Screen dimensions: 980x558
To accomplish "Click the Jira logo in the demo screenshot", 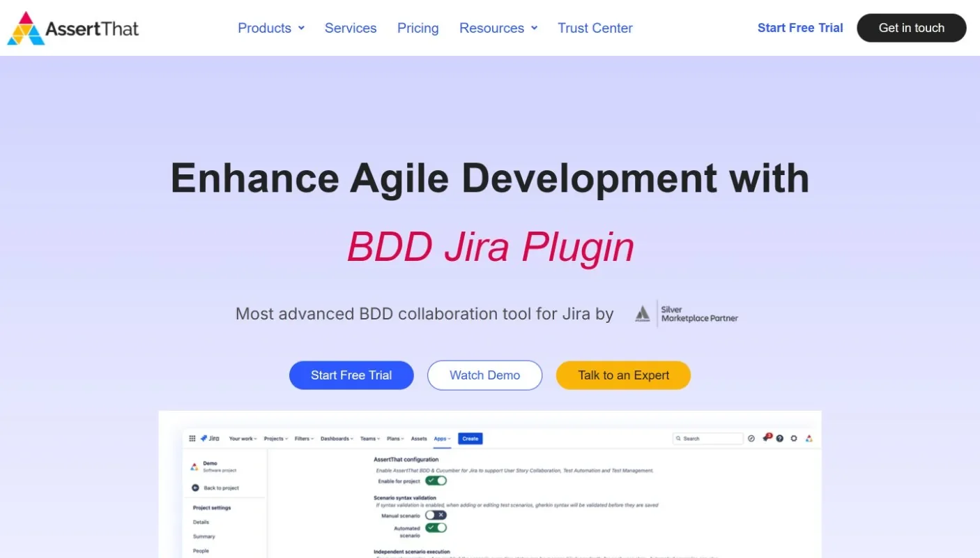I will click(210, 439).
